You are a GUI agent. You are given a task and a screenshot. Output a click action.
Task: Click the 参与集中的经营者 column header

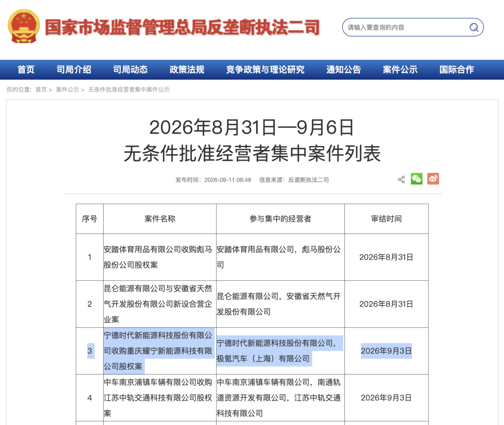click(280, 219)
